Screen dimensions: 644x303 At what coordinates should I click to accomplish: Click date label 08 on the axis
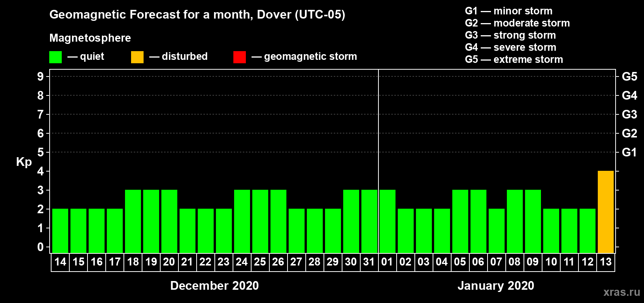point(515,262)
